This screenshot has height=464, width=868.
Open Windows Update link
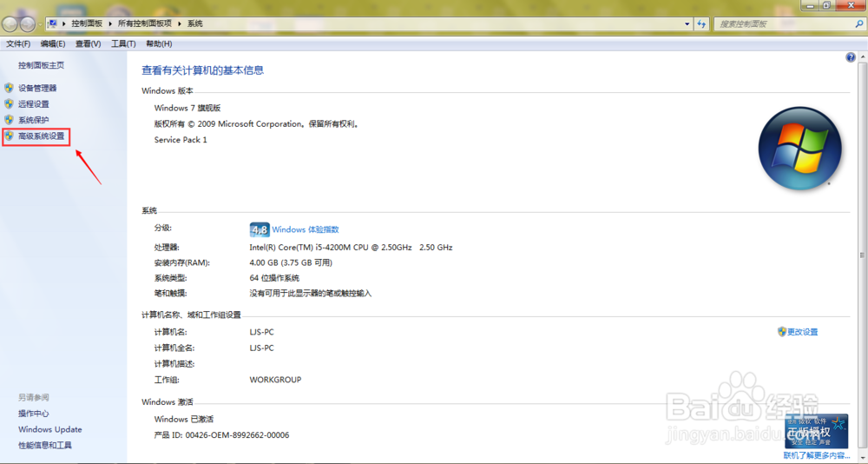click(x=49, y=429)
